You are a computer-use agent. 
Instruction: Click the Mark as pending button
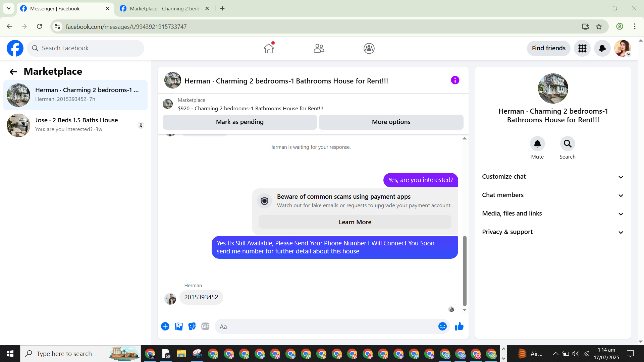click(240, 122)
